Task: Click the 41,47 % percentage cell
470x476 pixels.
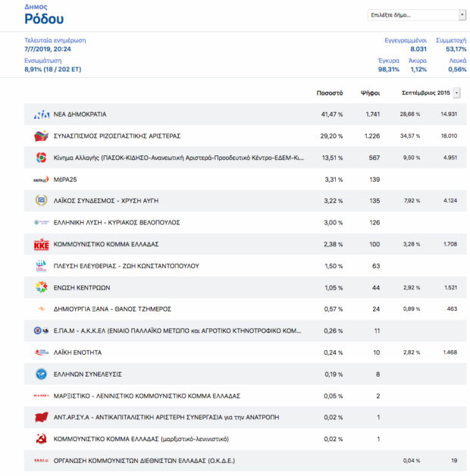Action: pyautogui.click(x=332, y=114)
